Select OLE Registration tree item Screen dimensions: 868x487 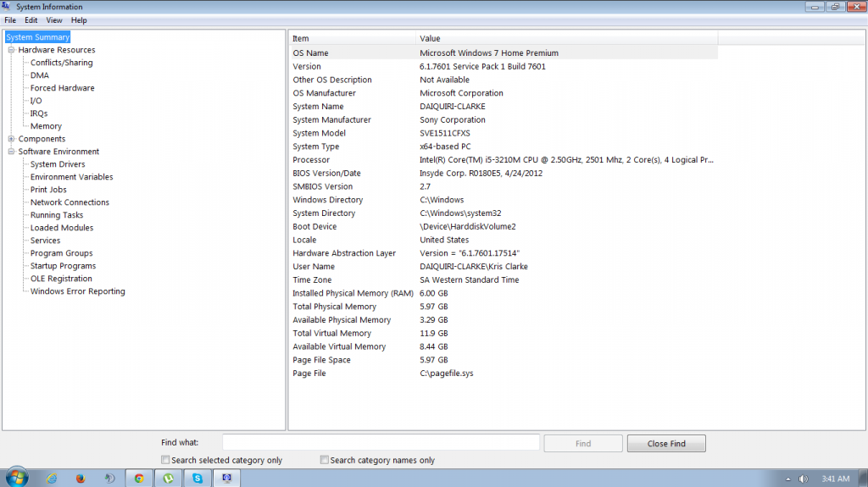[x=61, y=279]
